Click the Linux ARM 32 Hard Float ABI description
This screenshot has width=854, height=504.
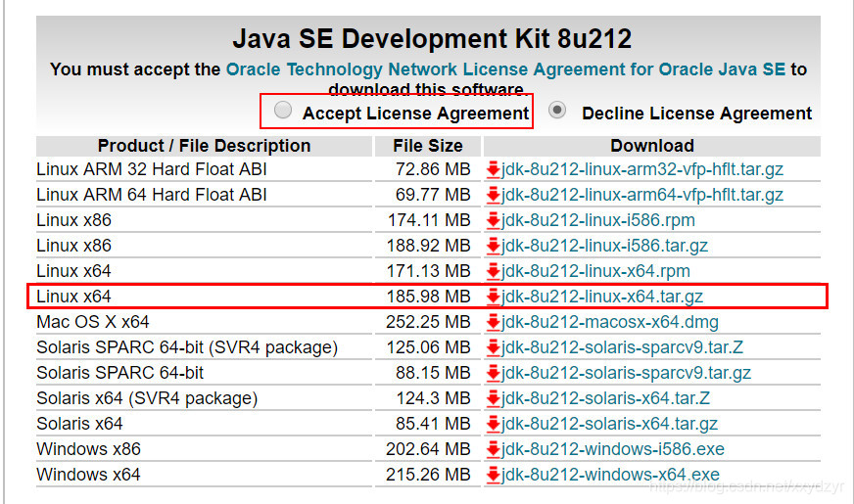(x=152, y=169)
